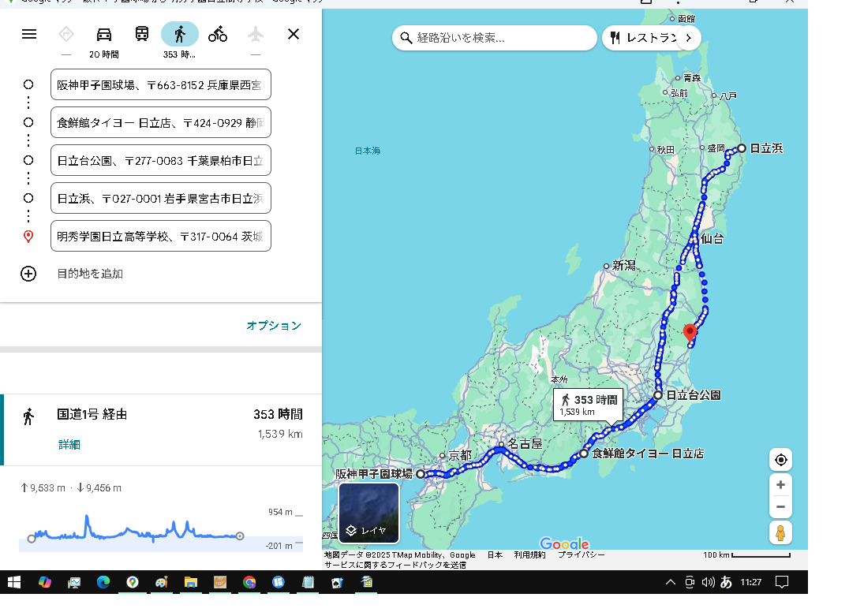Click the 仙台 city label on map

coord(712,239)
